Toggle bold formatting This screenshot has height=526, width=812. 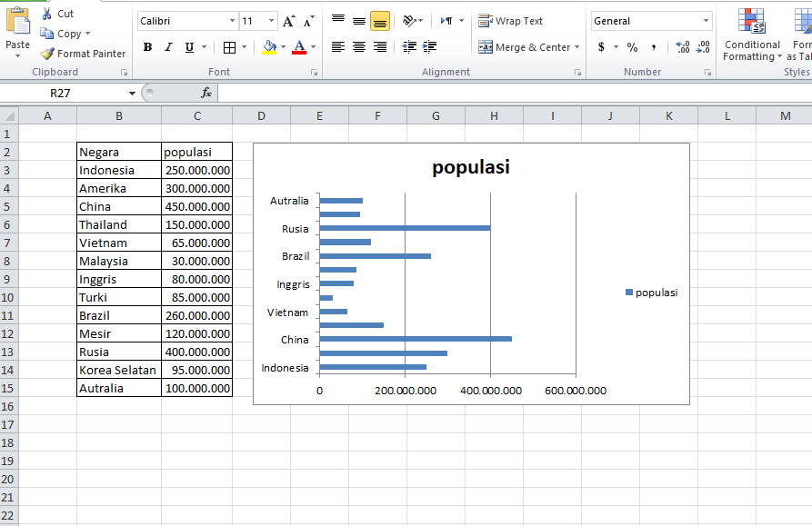click(147, 47)
